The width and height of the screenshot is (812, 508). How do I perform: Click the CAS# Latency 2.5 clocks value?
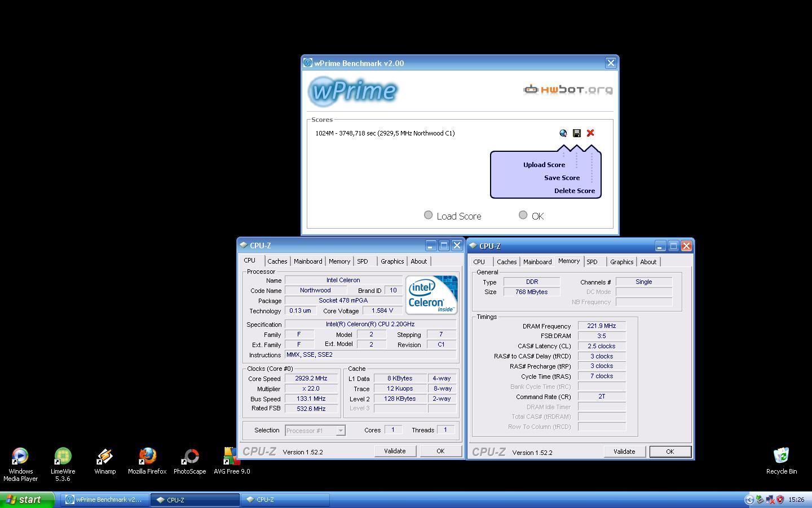point(602,346)
